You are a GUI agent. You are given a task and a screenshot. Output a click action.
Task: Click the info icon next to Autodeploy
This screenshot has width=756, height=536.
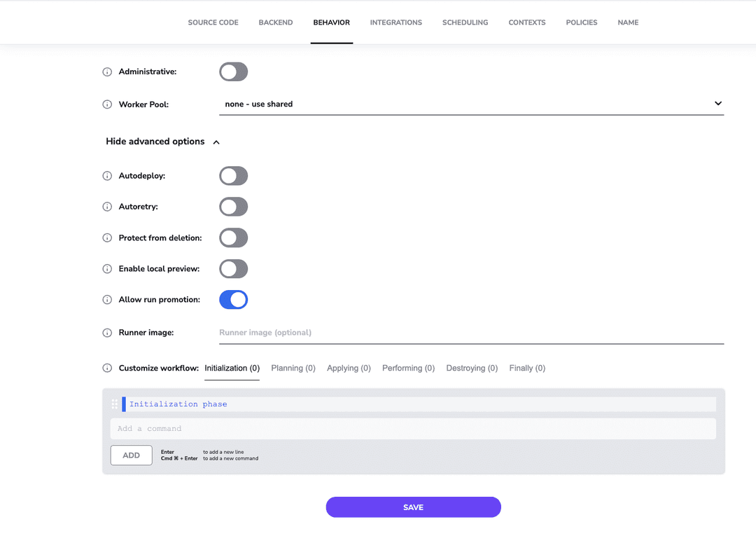pyautogui.click(x=106, y=176)
